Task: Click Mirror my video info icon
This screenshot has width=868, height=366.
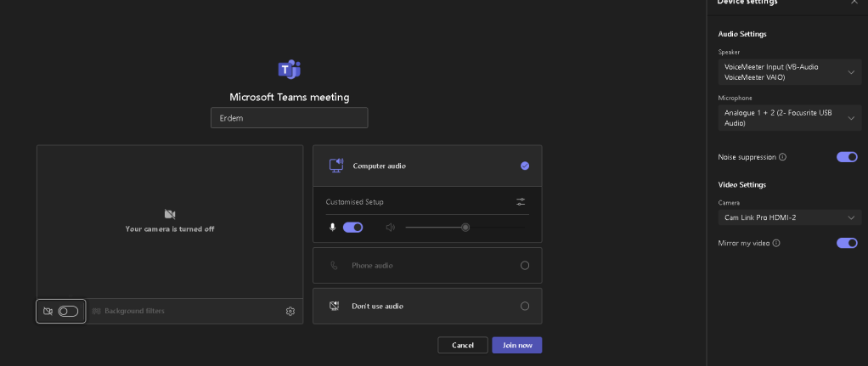Action: (776, 243)
